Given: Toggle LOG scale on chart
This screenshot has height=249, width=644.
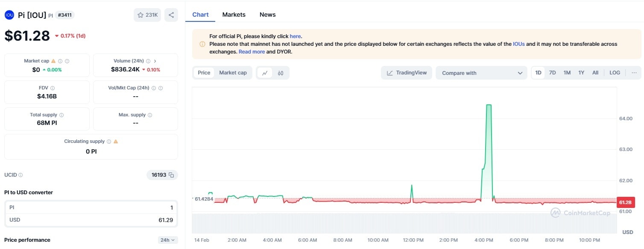Looking at the screenshot, I should pyautogui.click(x=615, y=73).
